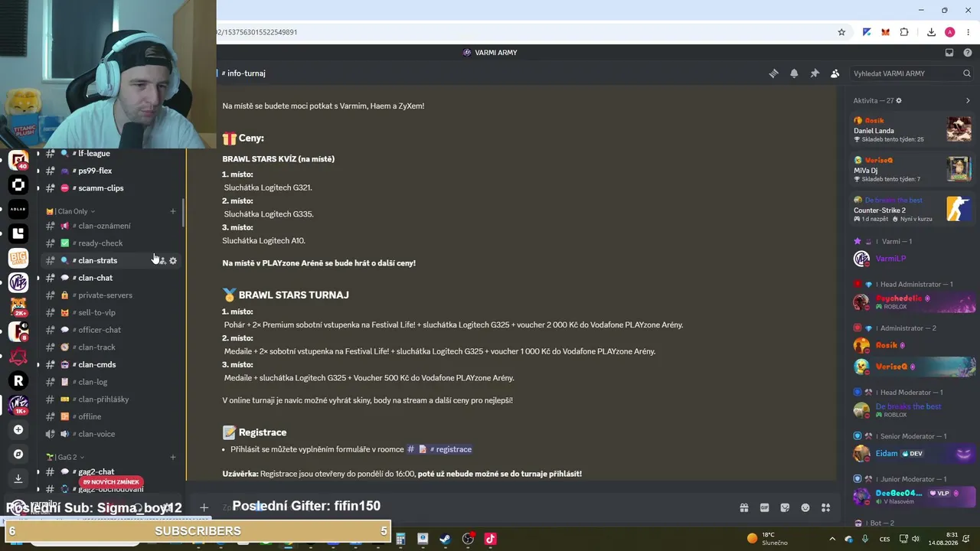Open Rosík's Daniel Landa activity card
Screen dimensions: 980x551
[x=912, y=129]
